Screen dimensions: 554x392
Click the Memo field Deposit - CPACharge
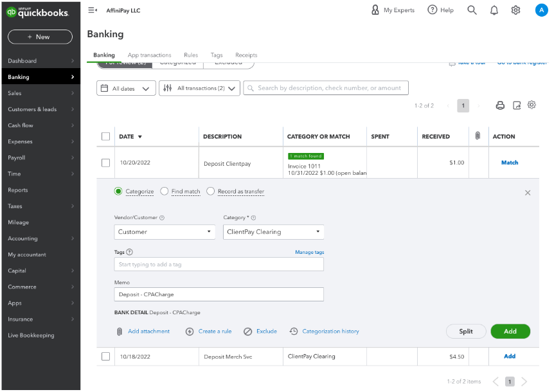click(219, 294)
